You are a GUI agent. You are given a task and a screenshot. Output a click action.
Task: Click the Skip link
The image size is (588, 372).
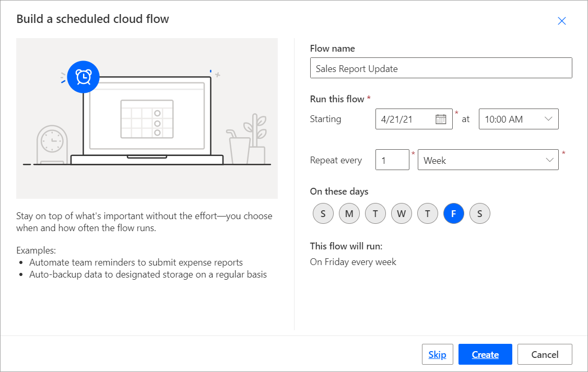(438, 354)
